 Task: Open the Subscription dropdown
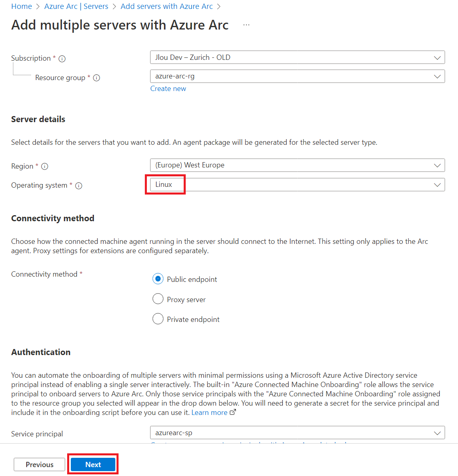297,57
